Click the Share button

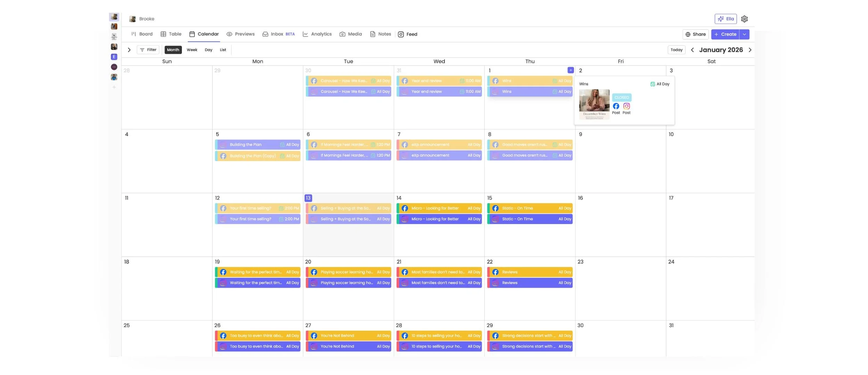(695, 34)
